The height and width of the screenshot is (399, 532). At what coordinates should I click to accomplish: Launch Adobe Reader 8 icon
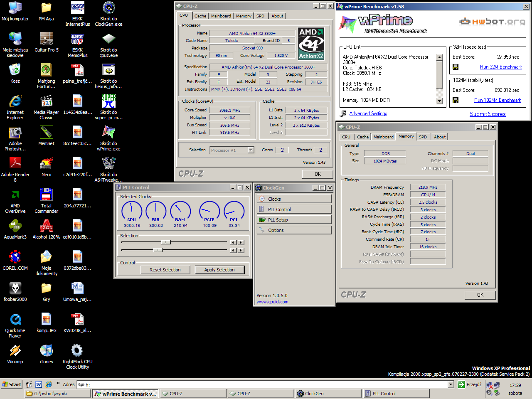15,170
